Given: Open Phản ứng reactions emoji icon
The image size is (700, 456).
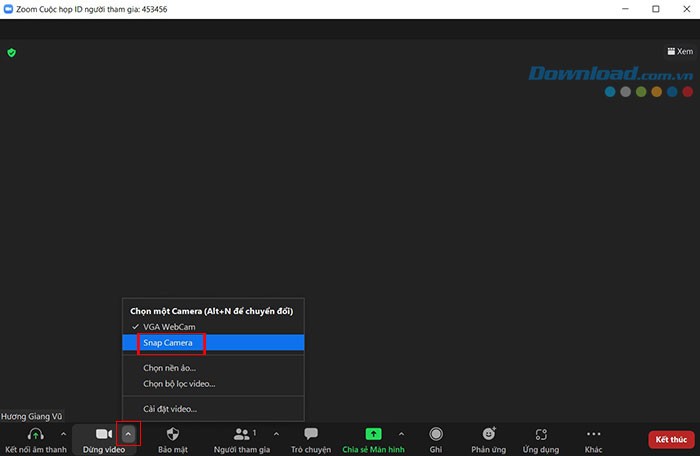Looking at the screenshot, I should click(x=489, y=434).
